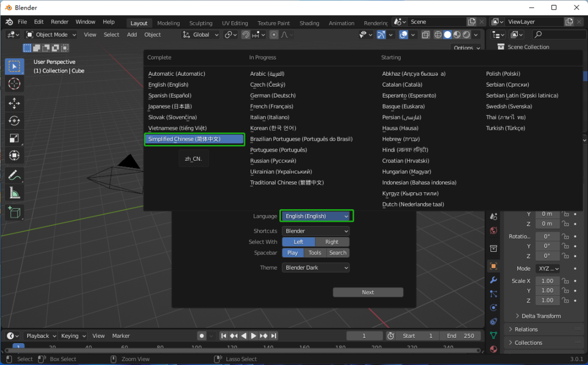Click the play animation button
The width and height of the screenshot is (588, 365).
pos(254,336)
